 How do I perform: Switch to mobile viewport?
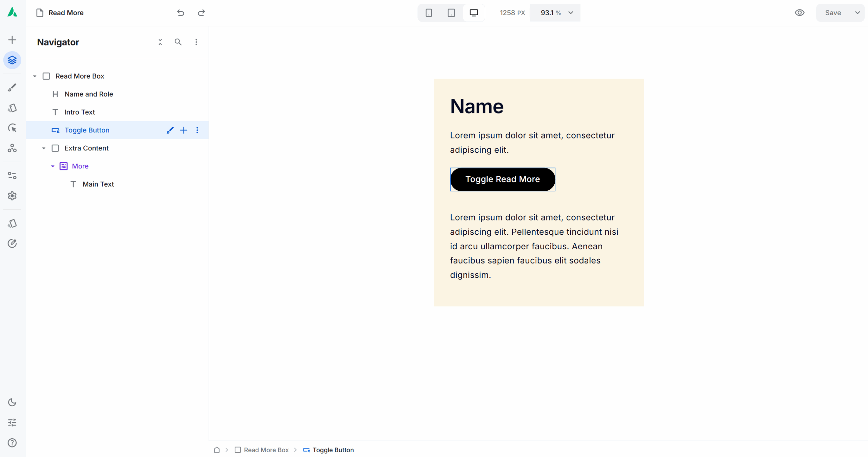(429, 13)
